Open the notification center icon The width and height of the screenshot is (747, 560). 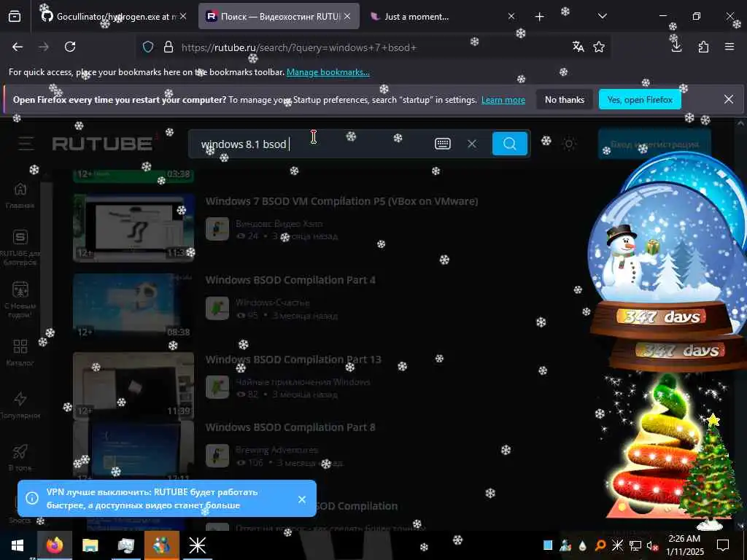click(x=723, y=545)
